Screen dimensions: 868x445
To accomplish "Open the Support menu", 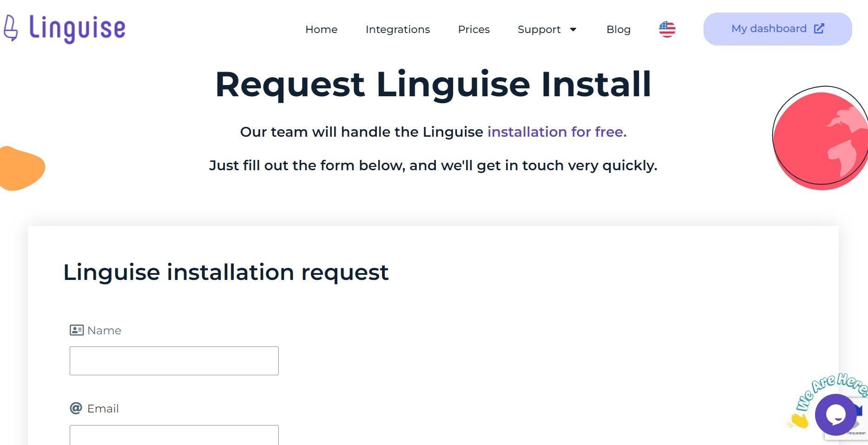I will (539, 29).
